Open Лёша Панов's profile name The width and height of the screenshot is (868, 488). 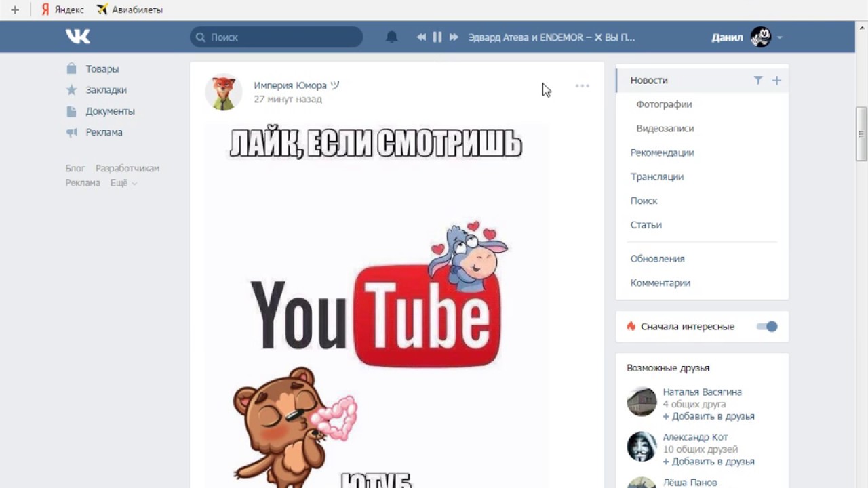690,483
